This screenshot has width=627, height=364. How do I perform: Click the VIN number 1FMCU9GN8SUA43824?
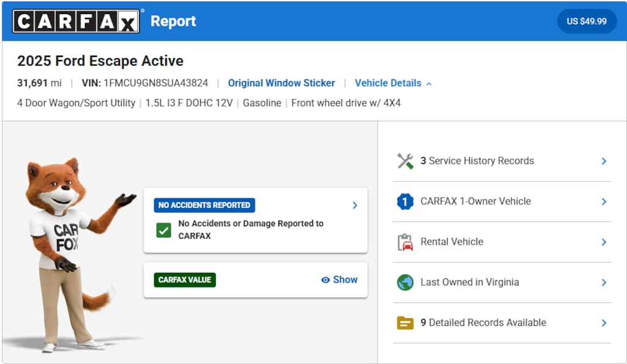(x=156, y=83)
